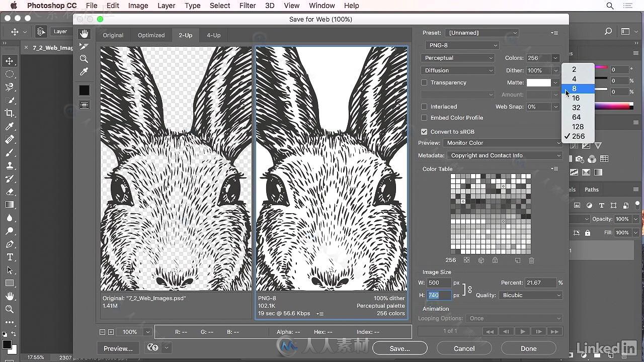Open the Perceptual color reduction dropdown
Screen dimensions: 644x362
click(458, 58)
